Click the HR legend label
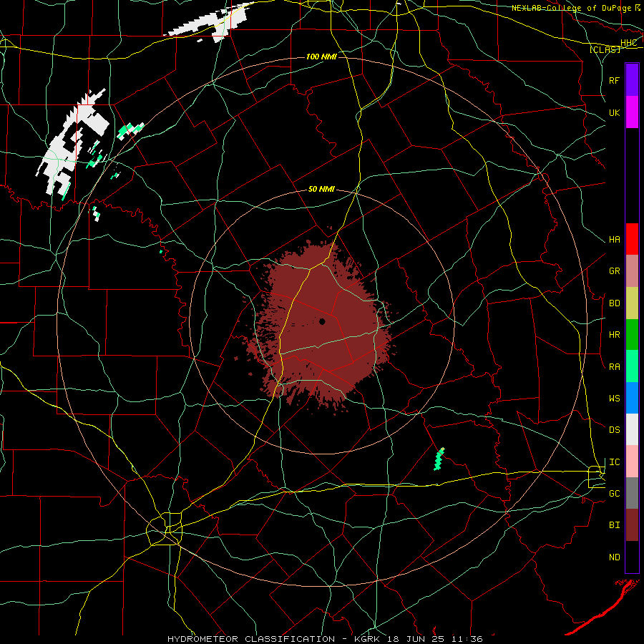644x644 pixels. pos(614,335)
